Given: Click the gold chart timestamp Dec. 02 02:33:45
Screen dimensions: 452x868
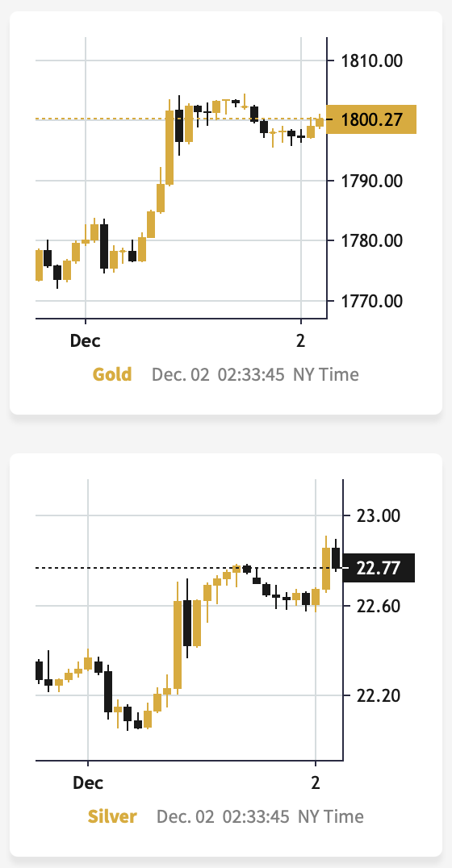Looking at the screenshot, I should pos(218,375).
